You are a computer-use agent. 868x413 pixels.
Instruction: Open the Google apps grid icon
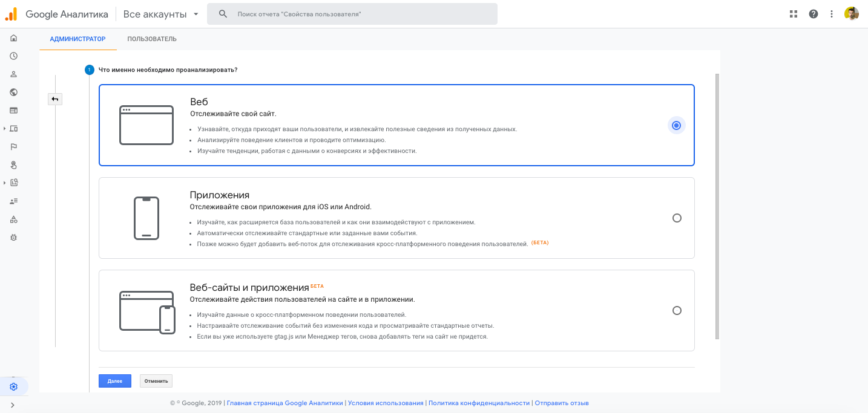point(794,14)
